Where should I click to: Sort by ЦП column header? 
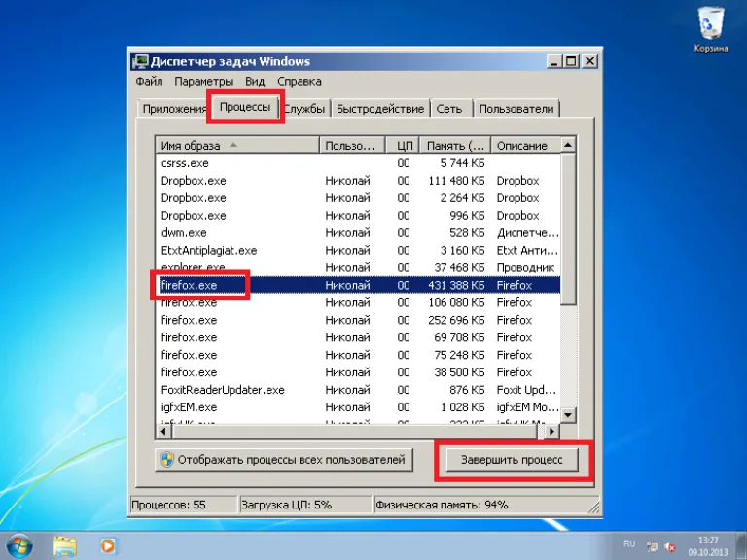click(x=404, y=145)
